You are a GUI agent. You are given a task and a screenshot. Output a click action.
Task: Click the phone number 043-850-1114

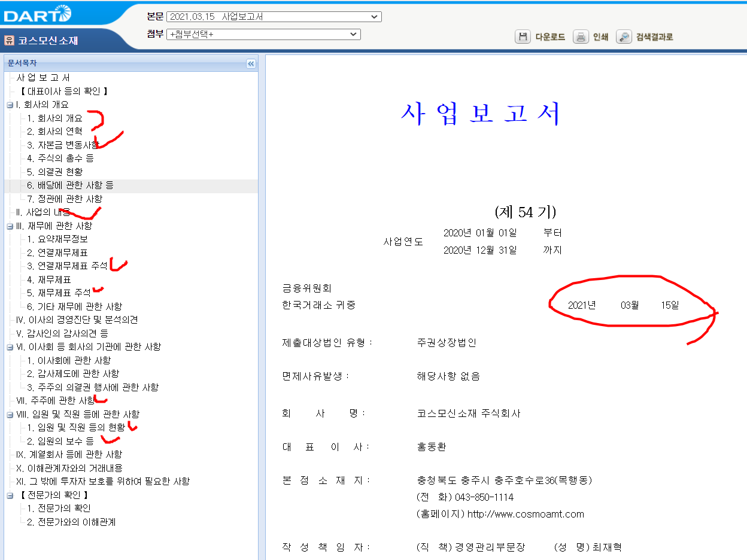pos(484,497)
